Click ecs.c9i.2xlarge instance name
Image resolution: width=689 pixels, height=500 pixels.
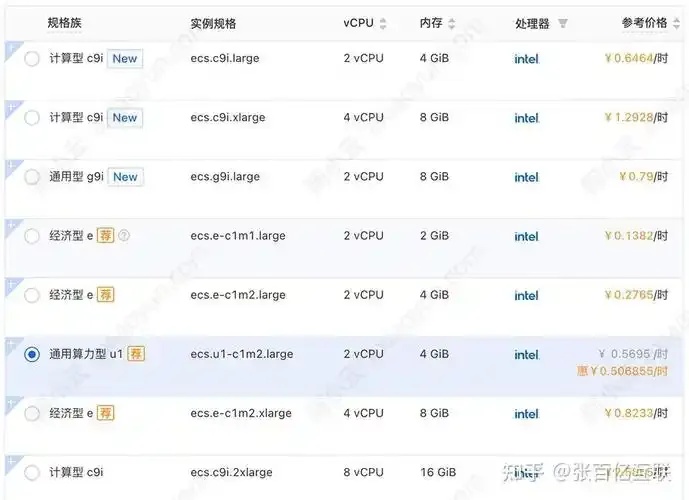(x=231, y=473)
